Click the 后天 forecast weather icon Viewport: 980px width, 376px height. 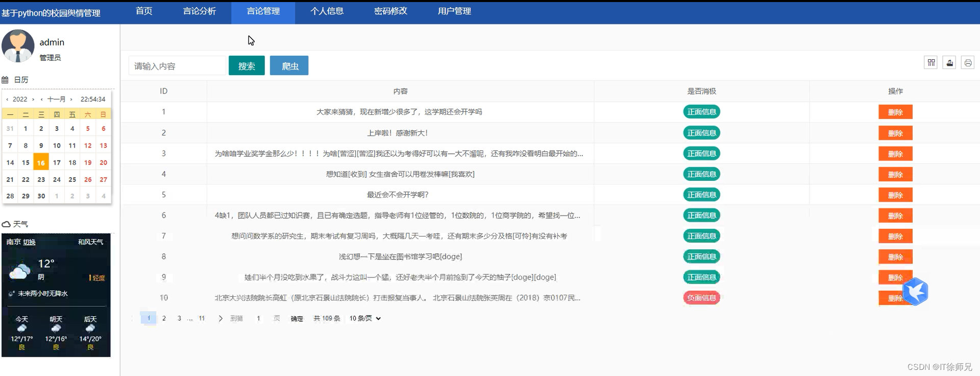point(90,328)
